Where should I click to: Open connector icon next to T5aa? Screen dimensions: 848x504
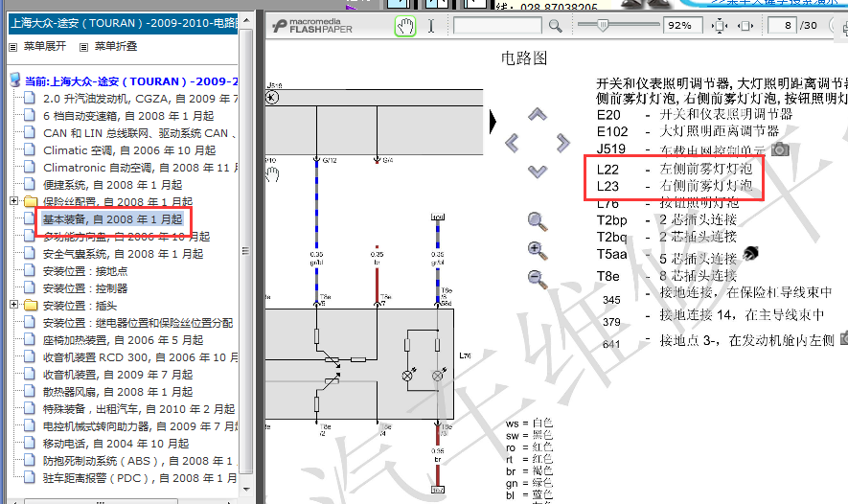750,253
